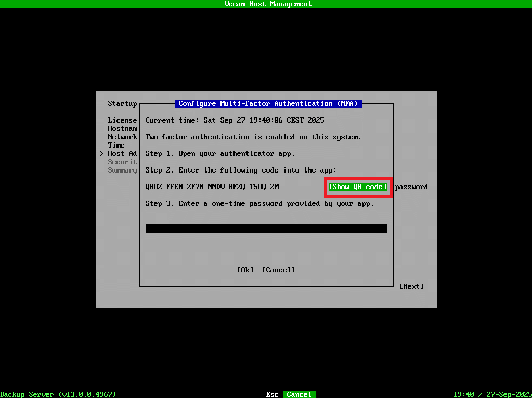This screenshot has width=532, height=398.
Task: Click green Cancel in bottom status bar
Action: point(299,394)
